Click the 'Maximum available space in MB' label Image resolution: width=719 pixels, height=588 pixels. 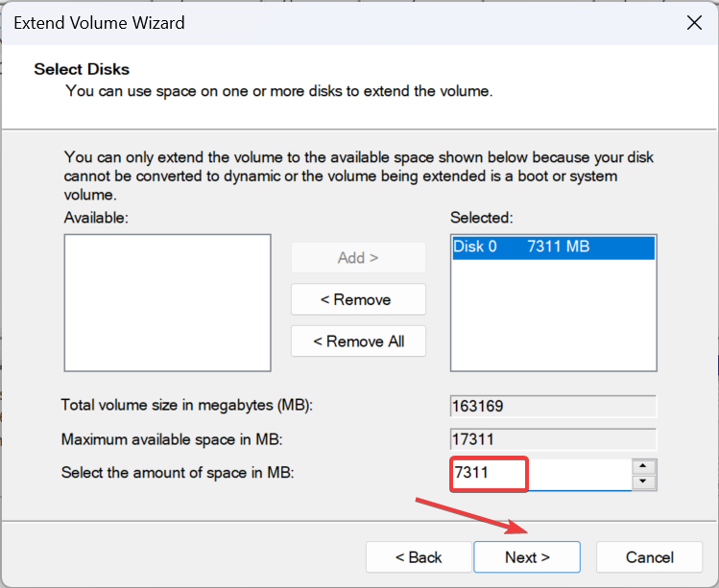pos(172,439)
